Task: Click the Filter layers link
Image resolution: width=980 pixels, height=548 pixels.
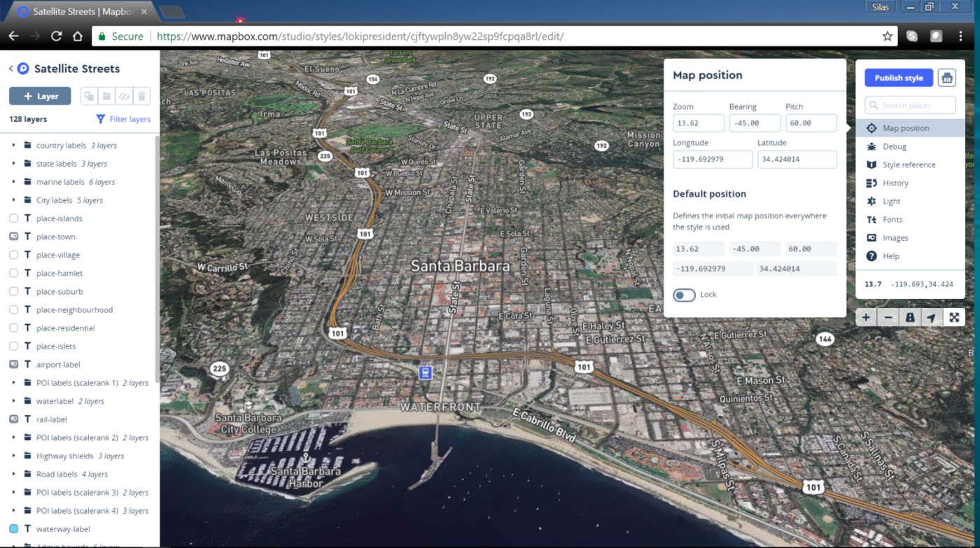Action: (123, 119)
